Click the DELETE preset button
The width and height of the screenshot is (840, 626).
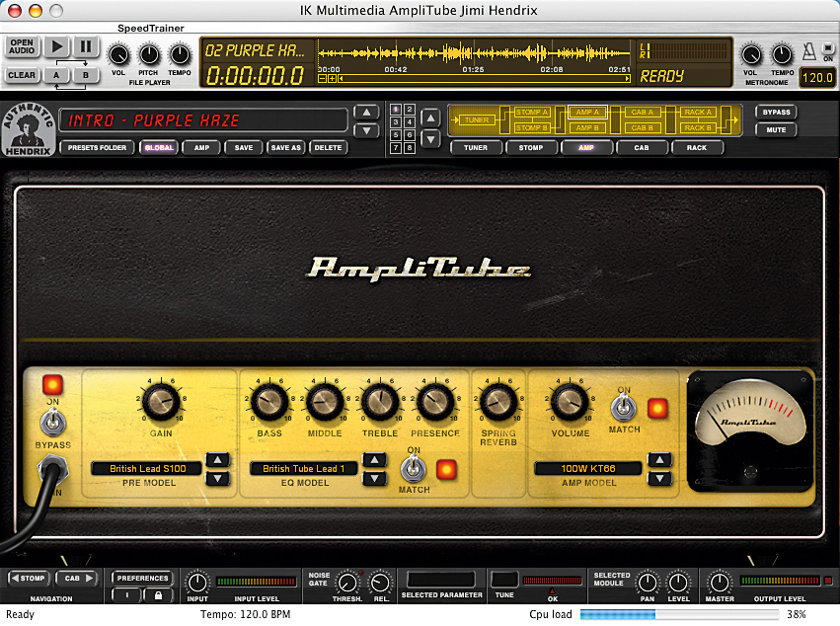click(x=328, y=147)
